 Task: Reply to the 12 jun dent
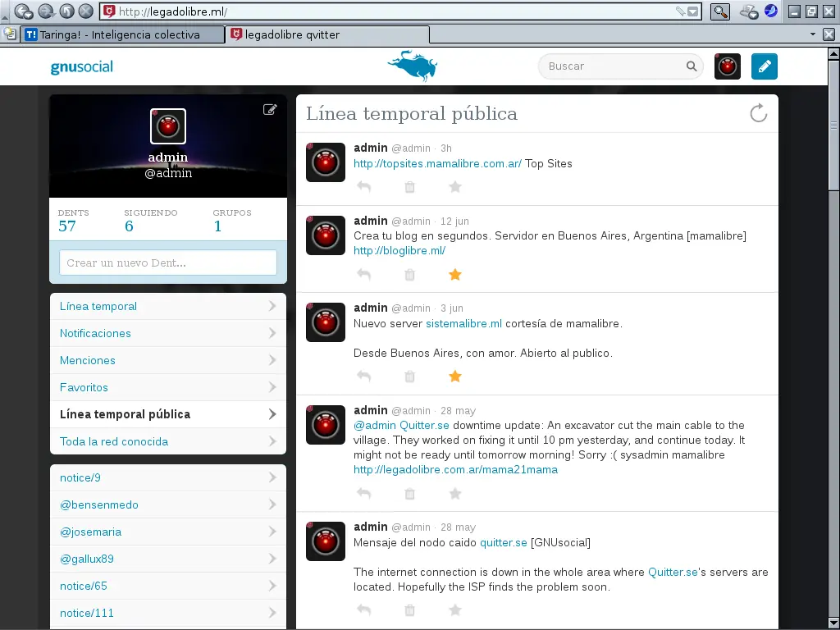364,275
